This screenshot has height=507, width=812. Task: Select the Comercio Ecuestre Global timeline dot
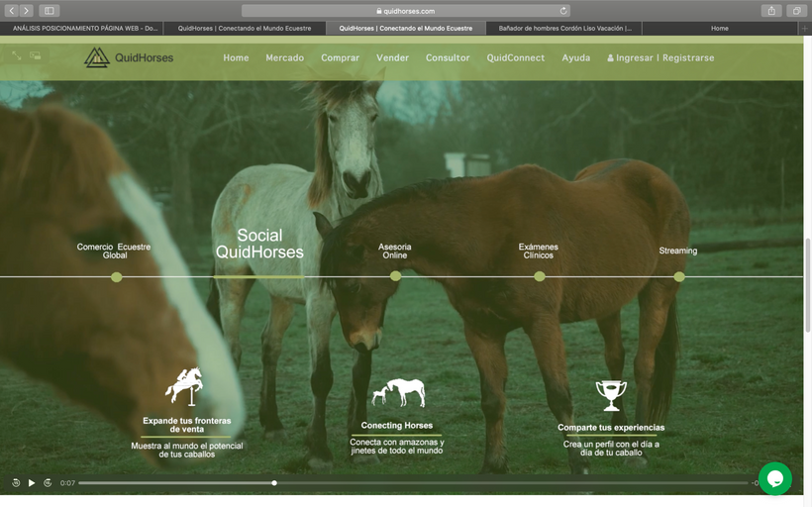pyautogui.click(x=117, y=277)
